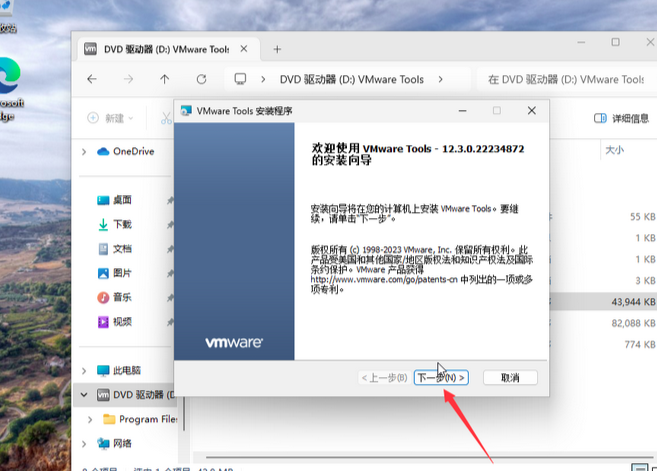Image resolution: width=657 pixels, height=471 pixels.
Task: Refresh the Explorer folder view
Action: (201, 79)
